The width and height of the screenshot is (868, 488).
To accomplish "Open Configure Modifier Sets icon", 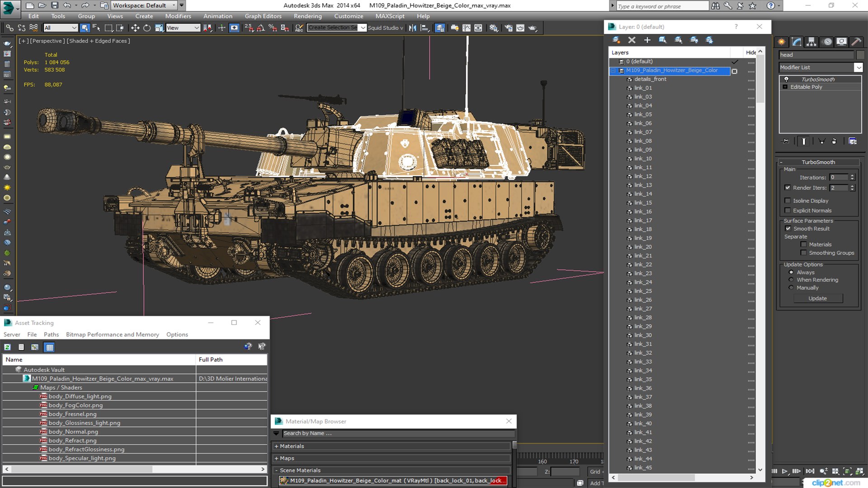I will click(x=853, y=141).
